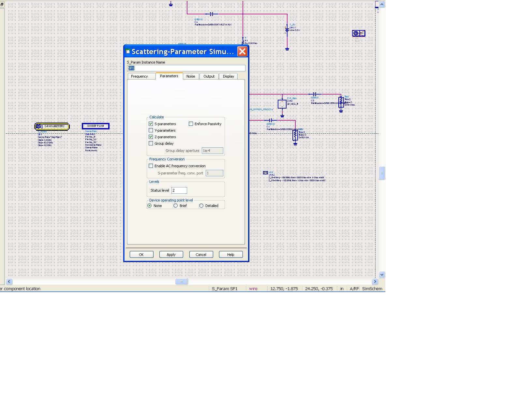Click OK to confirm the simulation settings

141,255
